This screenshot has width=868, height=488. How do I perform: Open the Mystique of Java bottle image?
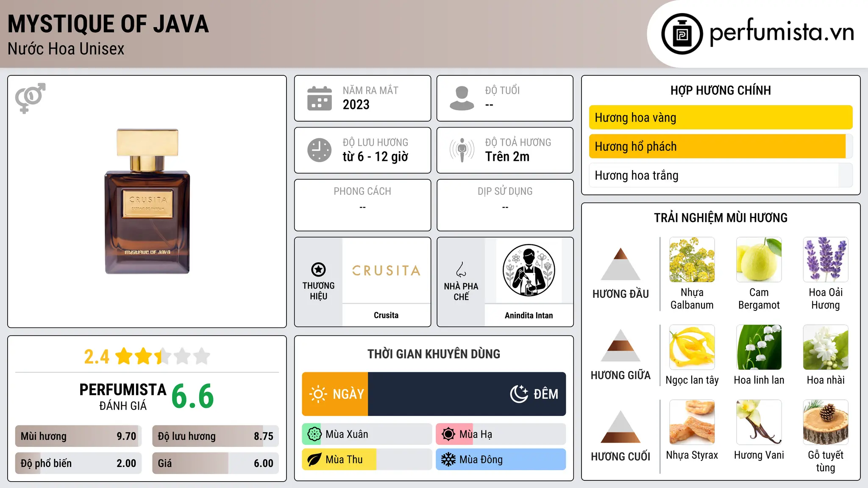pyautogui.click(x=147, y=201)
